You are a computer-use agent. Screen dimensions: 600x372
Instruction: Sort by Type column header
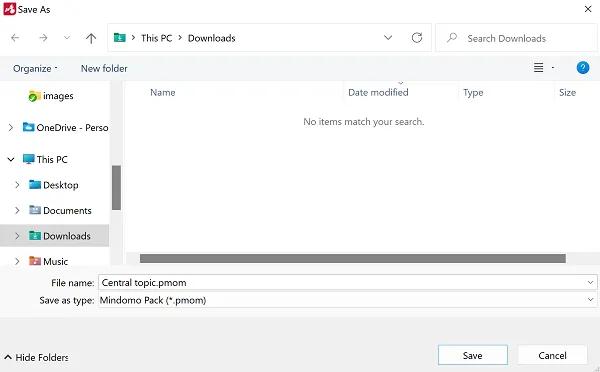473,93
